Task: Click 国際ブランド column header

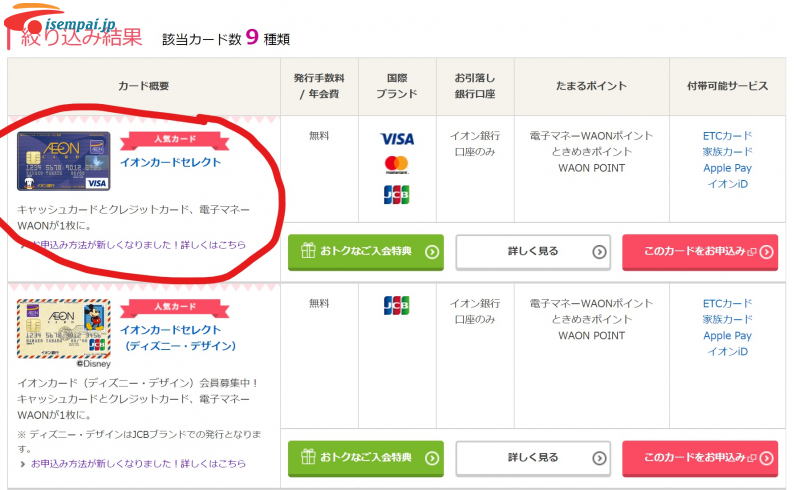Action: [397, 86]
